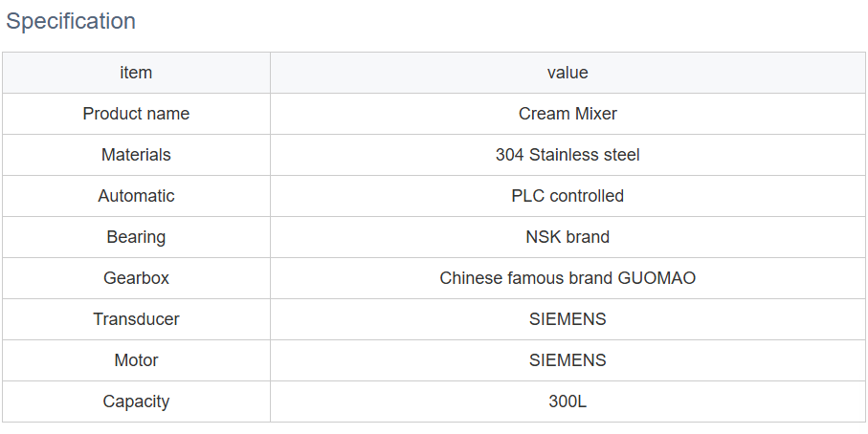Click the GUOMAO brand name text
The width and height of the screenshot is (868, 434).
click(657, 278)
